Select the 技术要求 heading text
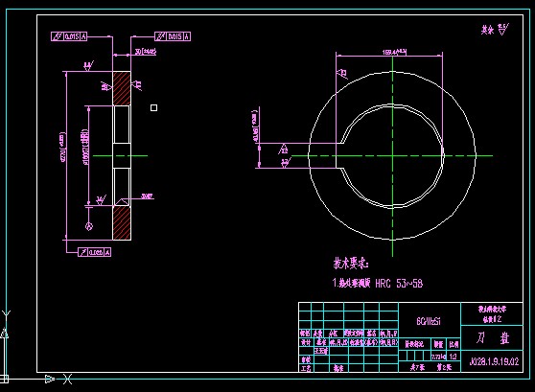The width and height of the screenshot is (535, 392). point(351,264)
